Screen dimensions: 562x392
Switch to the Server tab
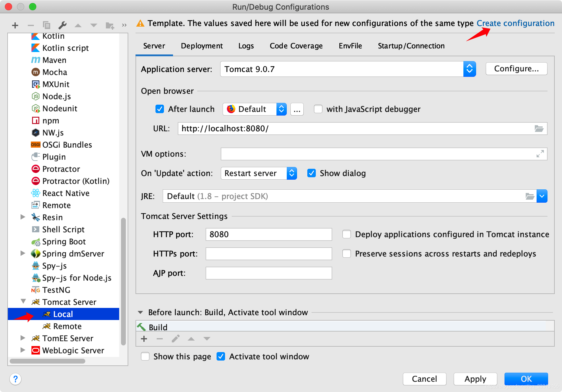(154, 46)
